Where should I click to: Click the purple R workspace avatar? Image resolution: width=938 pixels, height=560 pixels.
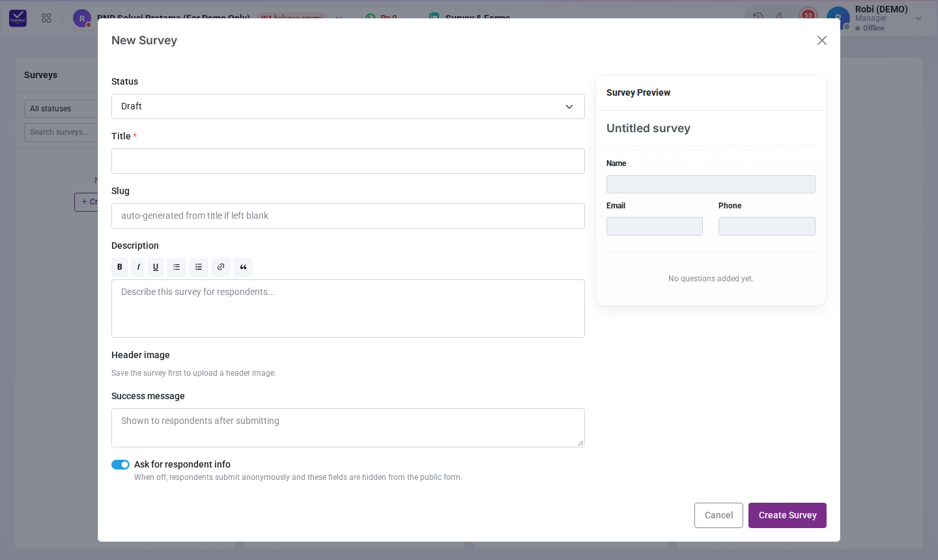coord(82,18)
